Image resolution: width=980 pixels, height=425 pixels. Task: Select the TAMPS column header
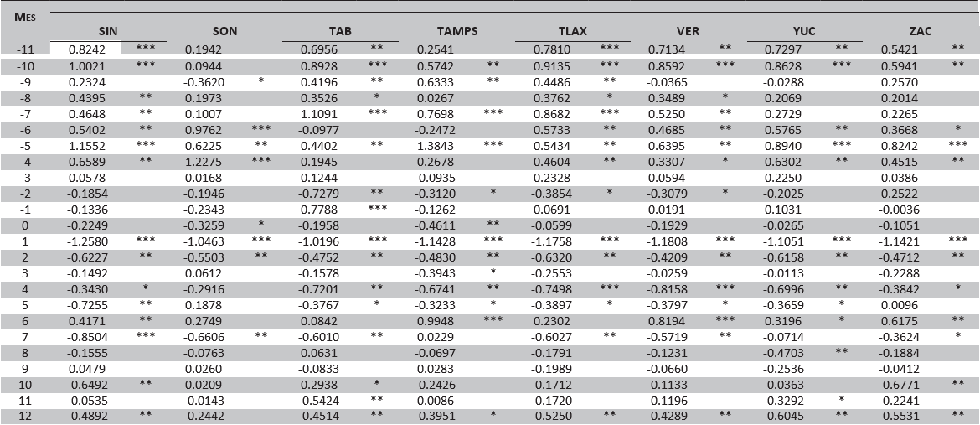click(457, 31)
